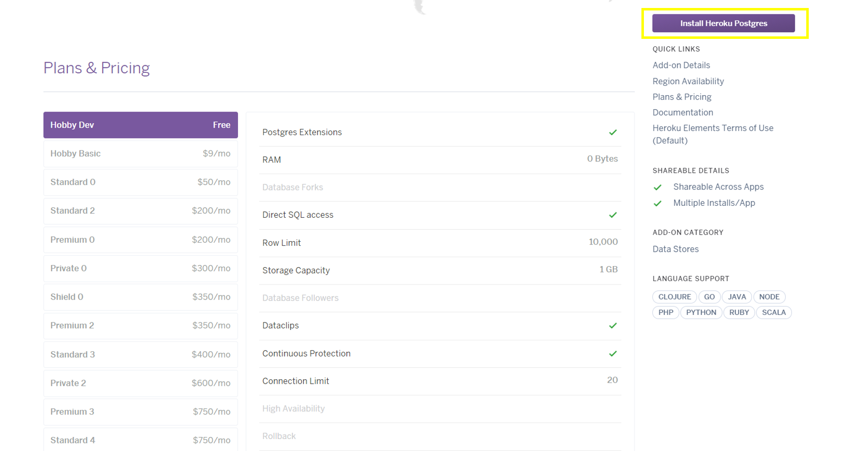Select the Hobby Basic $9/mo plan
The height and width of the screenshot is (451, 868).
point(140,153)
